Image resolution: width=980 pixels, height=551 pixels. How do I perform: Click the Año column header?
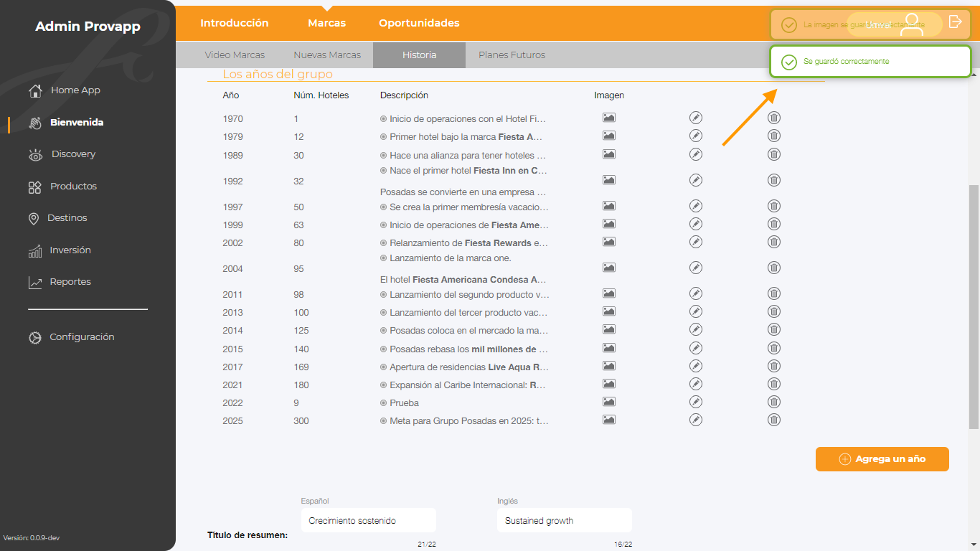(231, 95)
